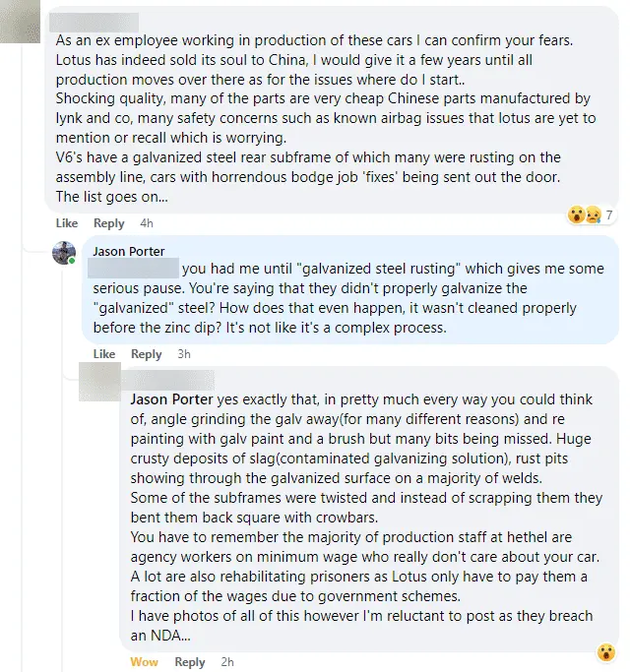Open Jason Porter's profile picture

[x=64, y=253]
